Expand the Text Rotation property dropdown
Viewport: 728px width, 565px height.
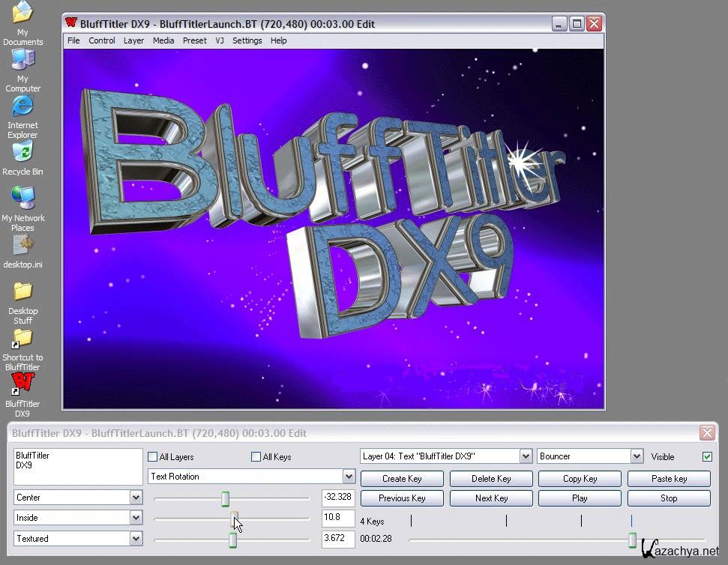click(x=348, y=477)
